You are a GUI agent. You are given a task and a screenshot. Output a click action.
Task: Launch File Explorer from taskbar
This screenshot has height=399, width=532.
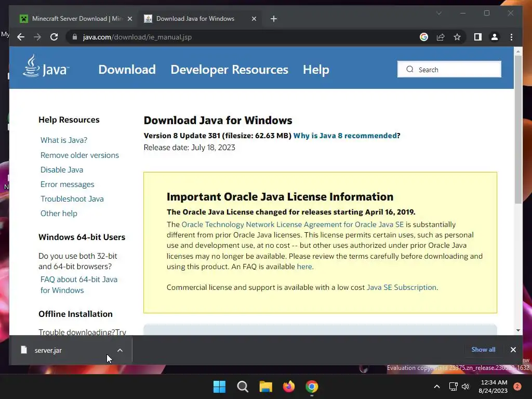pyautogui.click(x=265, y=387)
